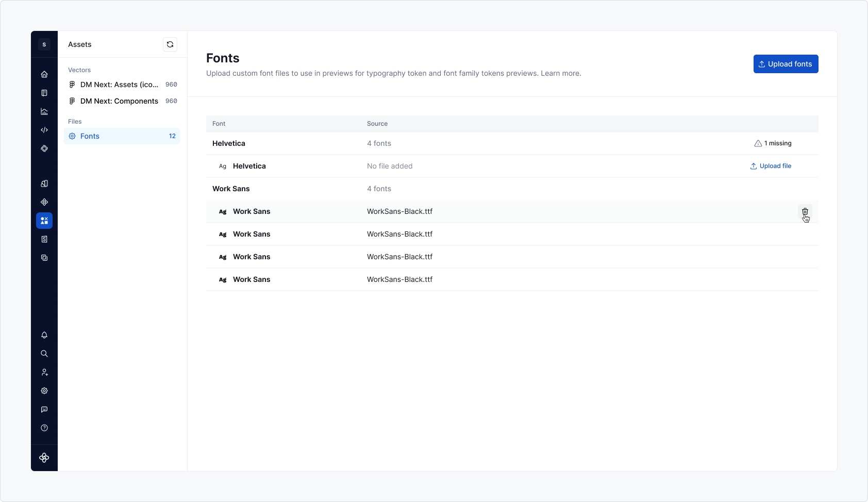Click the Ag preview icon beside Helvetica
868x502 pixels.
point(223,166)
